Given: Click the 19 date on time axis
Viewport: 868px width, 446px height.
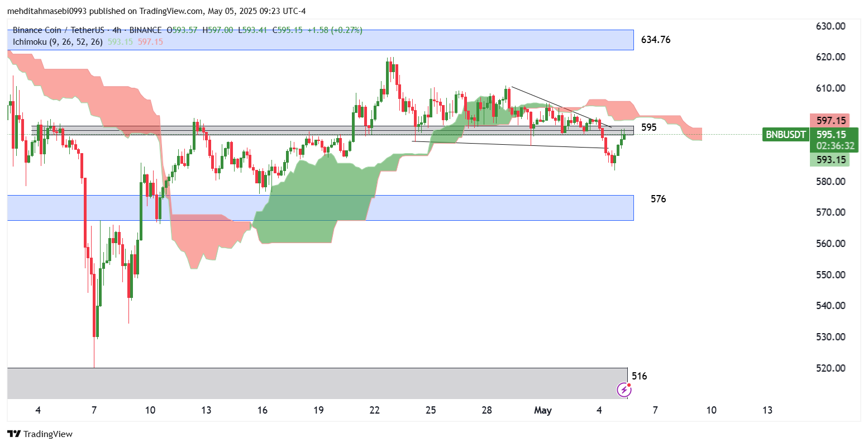Looking at the screenshot, I should tap(318, 410).
